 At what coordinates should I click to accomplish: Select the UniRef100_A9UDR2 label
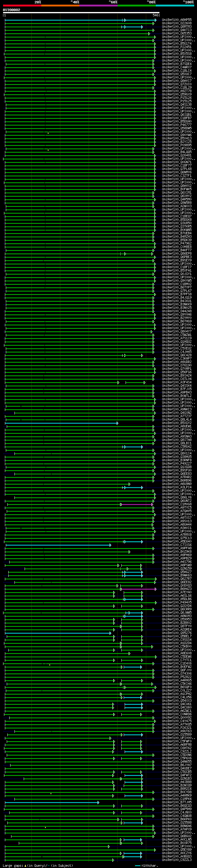point(177,362)
